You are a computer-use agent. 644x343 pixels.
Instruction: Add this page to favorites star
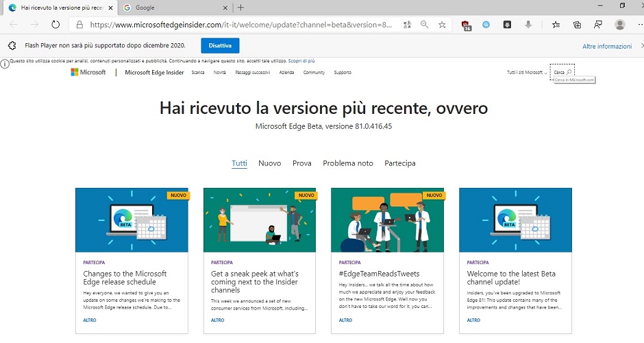(442, 25)
